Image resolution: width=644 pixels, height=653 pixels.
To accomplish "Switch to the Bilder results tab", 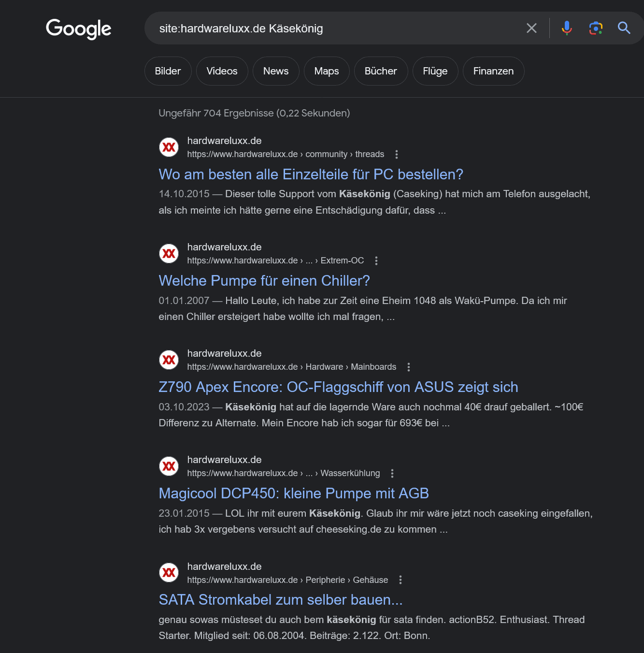I will click(x=168, y=71).
